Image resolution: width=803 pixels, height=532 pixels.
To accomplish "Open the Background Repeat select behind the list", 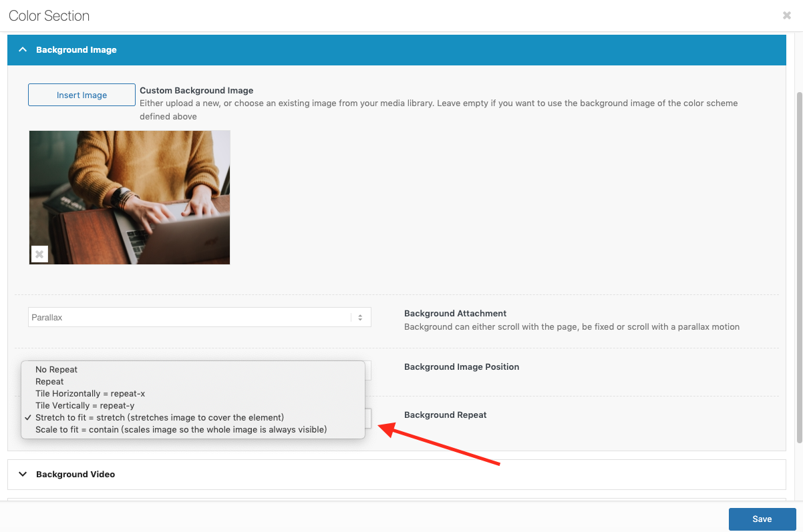I will [368, 418].
